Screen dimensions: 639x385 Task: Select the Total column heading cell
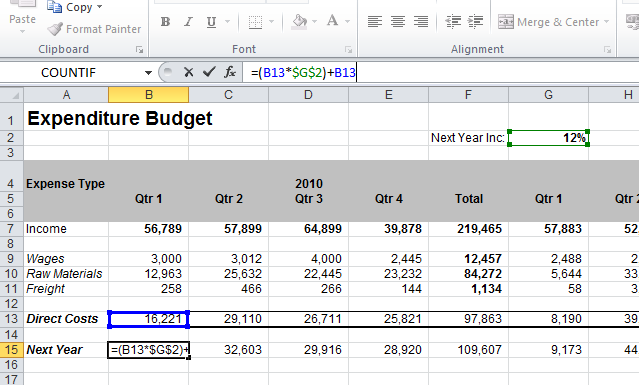(469, 199)
